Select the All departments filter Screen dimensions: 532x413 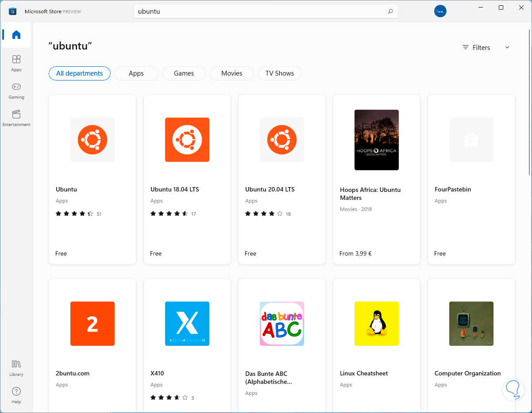coord(79,73)
